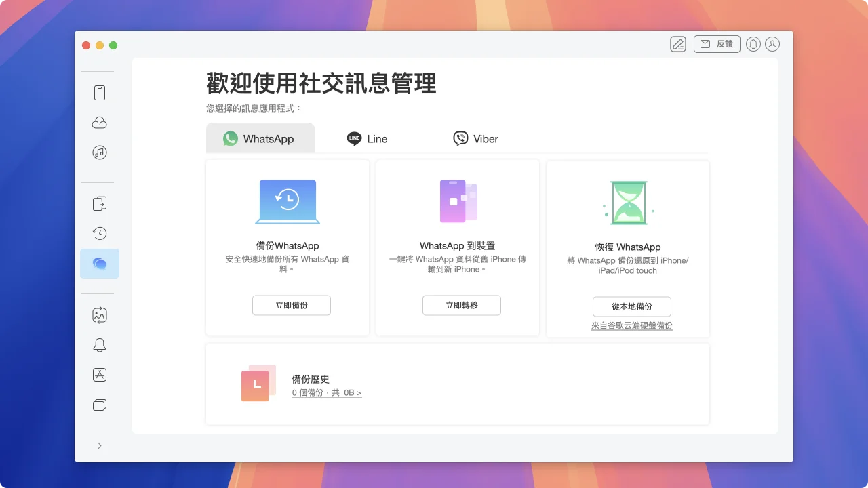This screenshot has width=868, height=488.
Task: Open the iCloud manager cloud icon
Action: (x=100, y=123)
